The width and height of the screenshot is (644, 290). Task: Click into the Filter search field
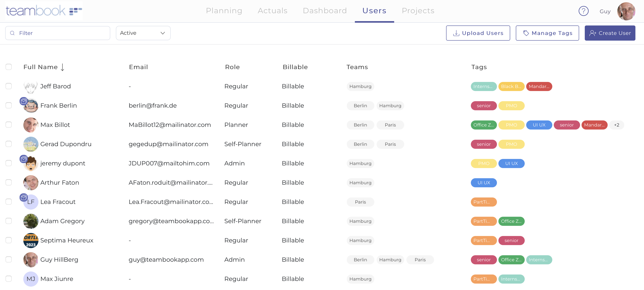click(58, 33)
